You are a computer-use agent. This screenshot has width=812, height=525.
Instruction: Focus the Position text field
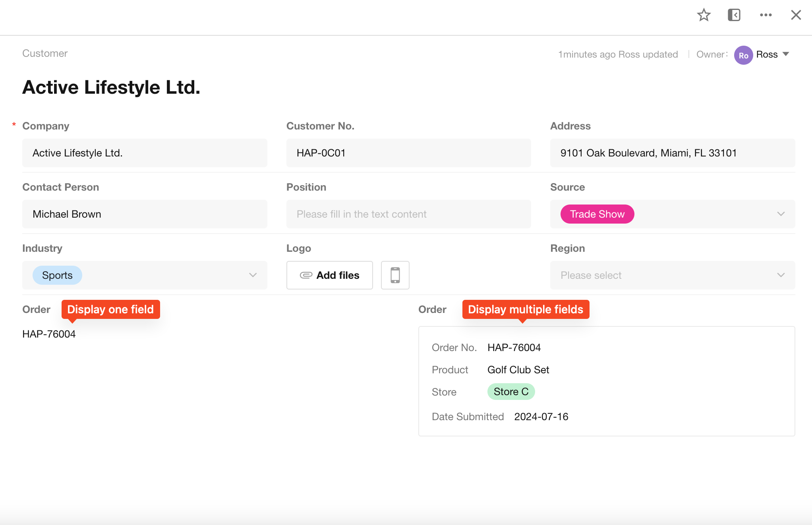point(408,214)
